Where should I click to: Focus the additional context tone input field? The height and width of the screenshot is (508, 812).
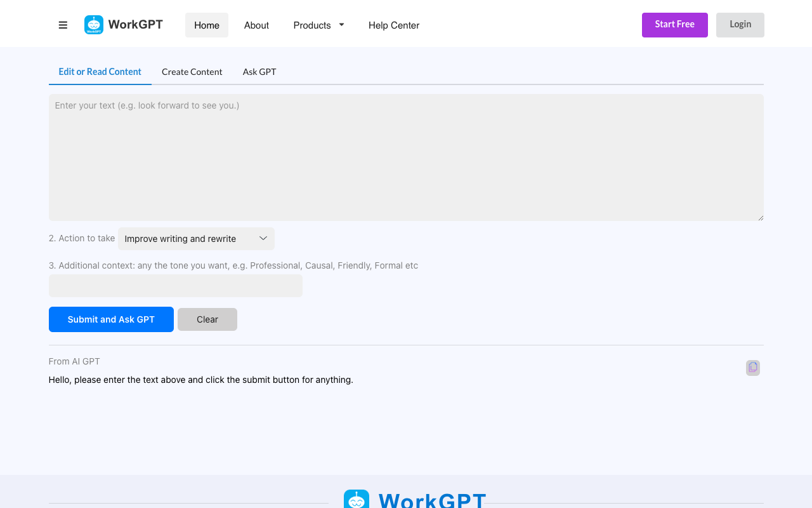176,286
